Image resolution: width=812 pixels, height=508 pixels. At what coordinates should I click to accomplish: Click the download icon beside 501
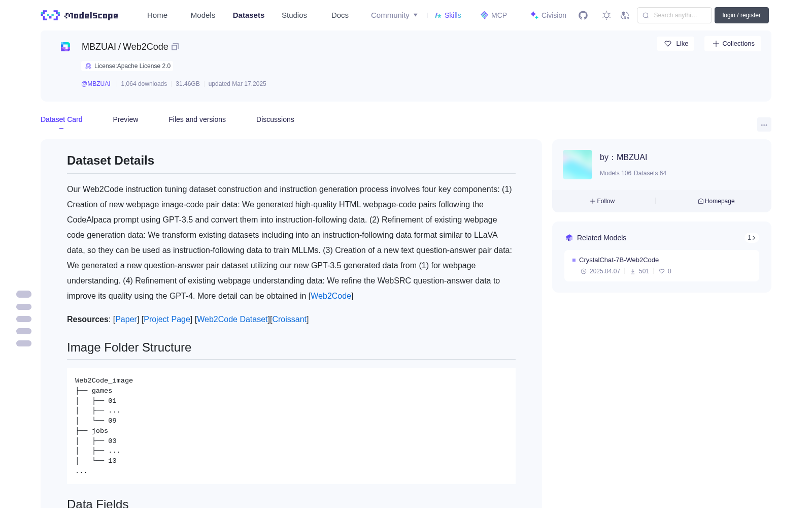pos(633,271)
